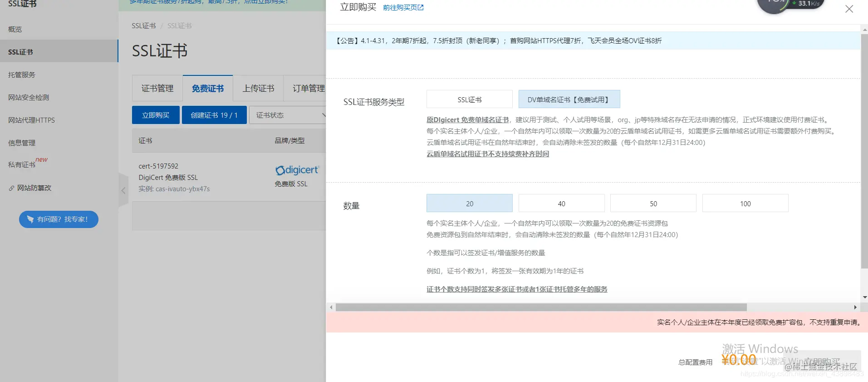Switch to 上传证书 tab
Screen dimensions: 868x382
(258, 89)
